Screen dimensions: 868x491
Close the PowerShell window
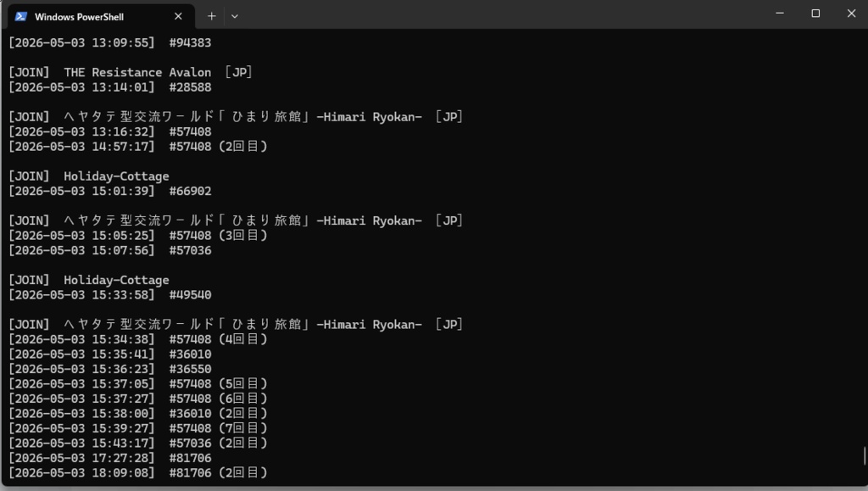[x=851, y=14]
